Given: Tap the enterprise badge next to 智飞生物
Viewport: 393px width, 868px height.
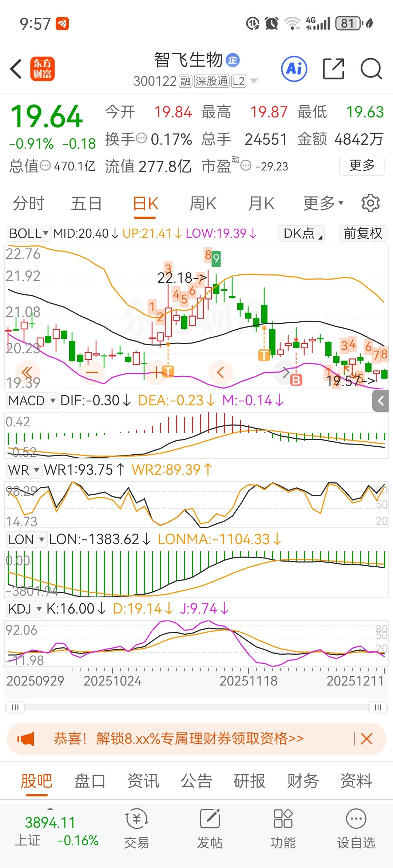Looking at the screenshot, I should 233,60.
